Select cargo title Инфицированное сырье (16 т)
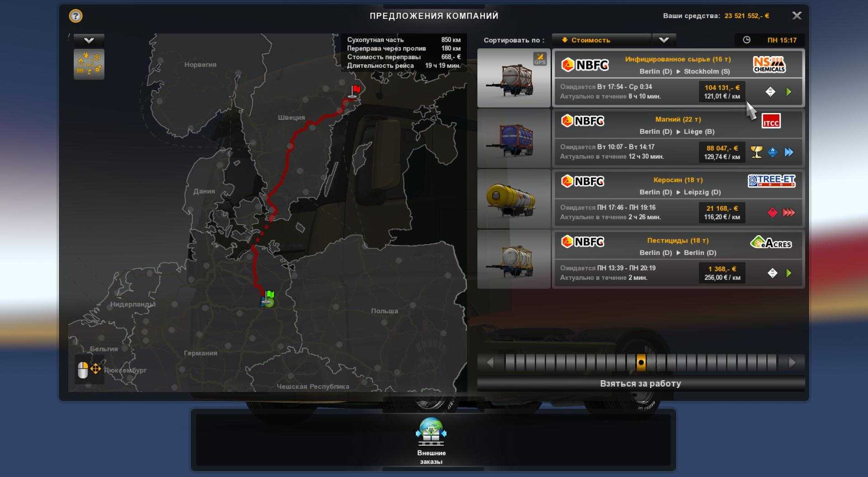The image size is (868, 477). point(678,59)
